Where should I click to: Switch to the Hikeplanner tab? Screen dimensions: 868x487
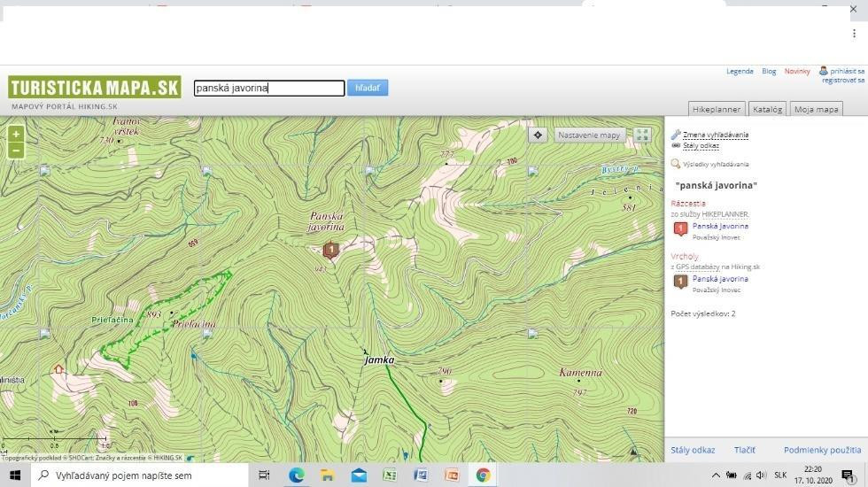(717, 109)
